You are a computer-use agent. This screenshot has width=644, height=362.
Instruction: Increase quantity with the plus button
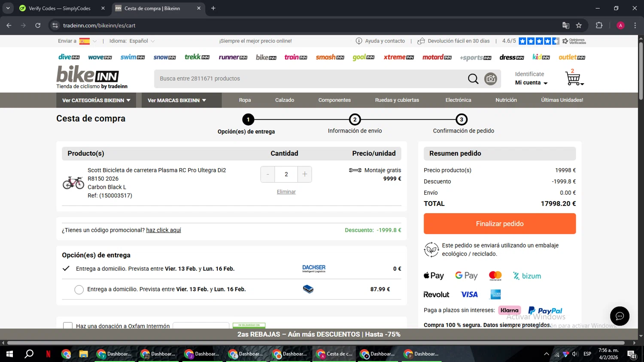click(x=305, y=174)
